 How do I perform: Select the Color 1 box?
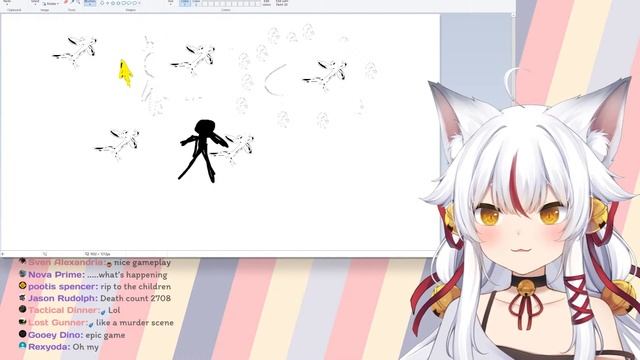[x=185, y=3]
